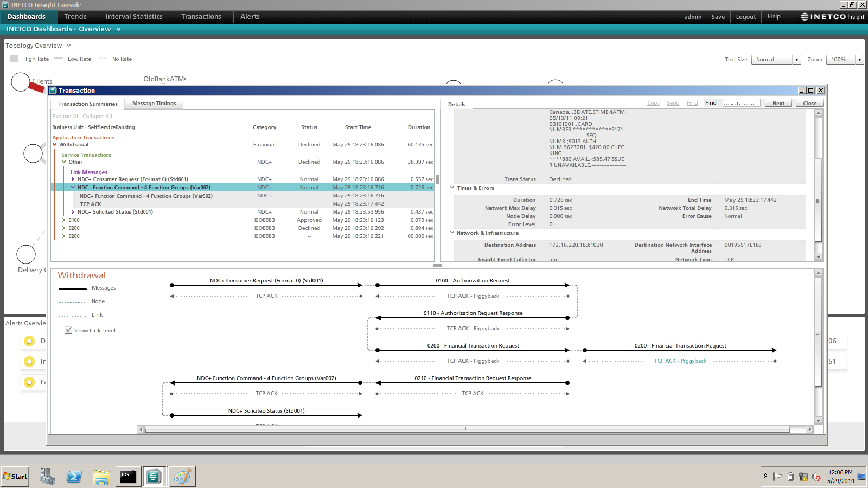The height and width of the screenshot is (488, 868).
Task: Click the Find search term field
Action: 741,103
